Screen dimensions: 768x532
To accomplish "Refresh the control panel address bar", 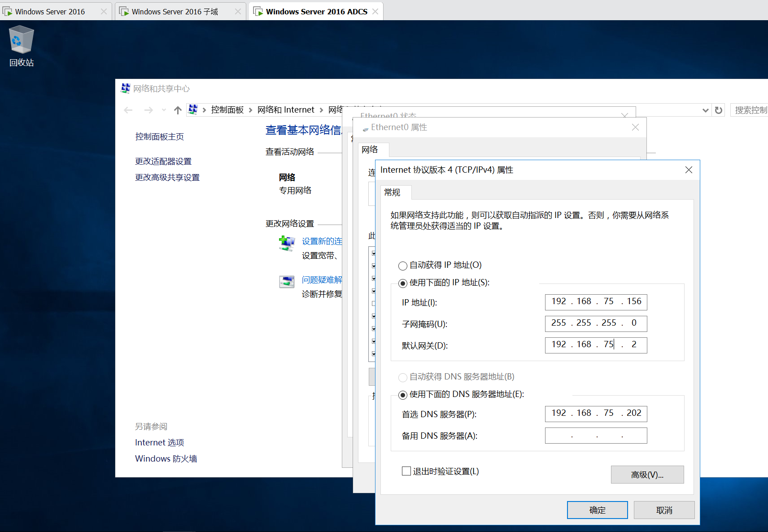I will 719,110.
